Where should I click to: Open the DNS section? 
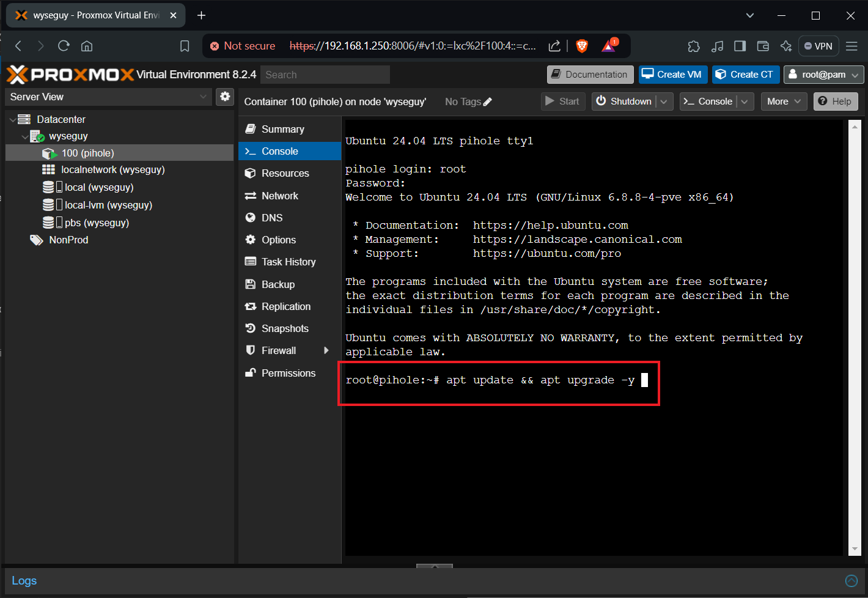coord(290,218)
